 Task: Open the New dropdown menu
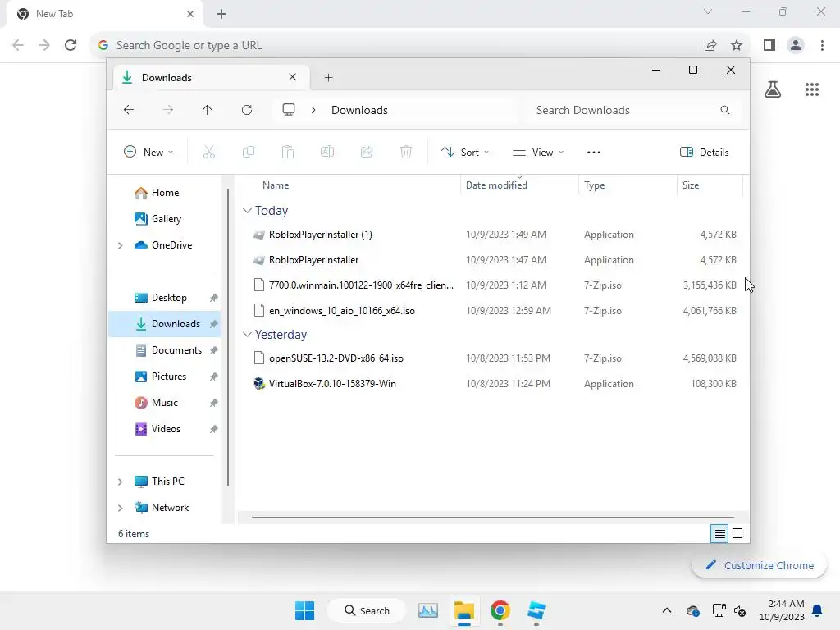(x=148, y=152)
